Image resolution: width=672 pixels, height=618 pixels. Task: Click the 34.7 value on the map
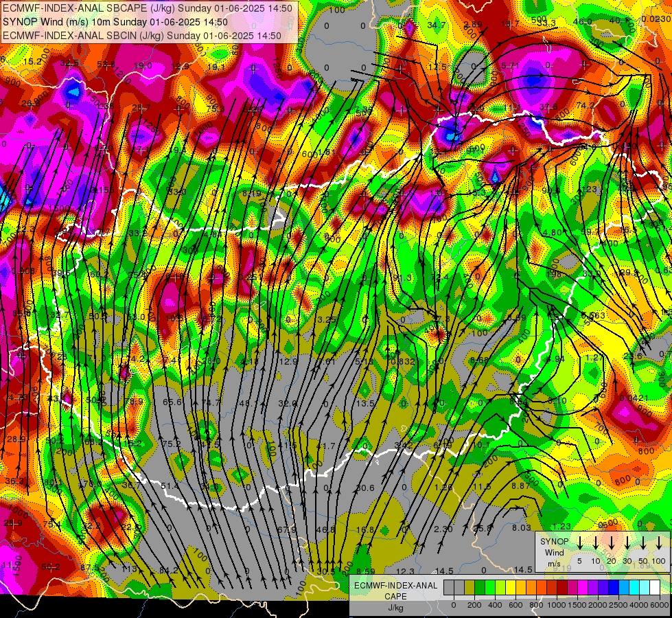(436, 25)
